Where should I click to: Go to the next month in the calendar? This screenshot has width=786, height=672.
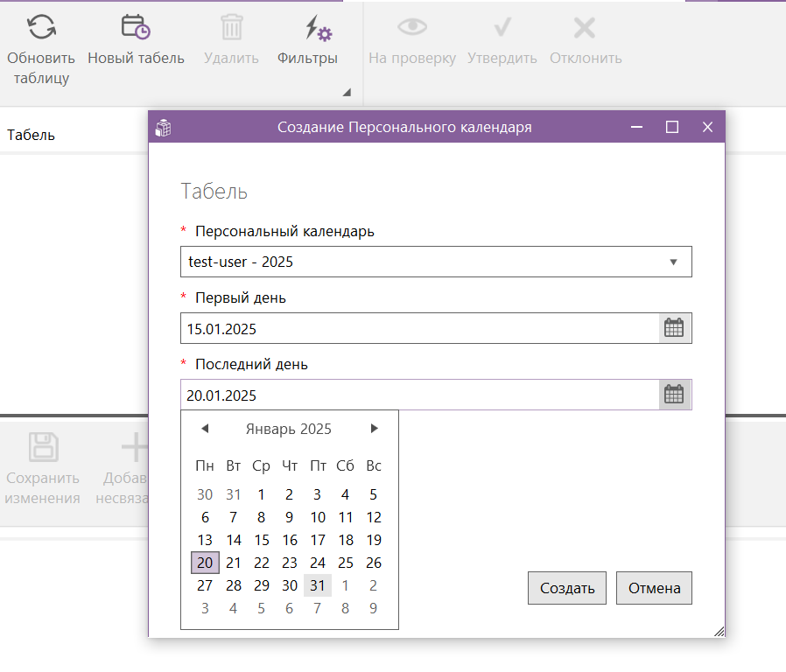pos(374,429)
